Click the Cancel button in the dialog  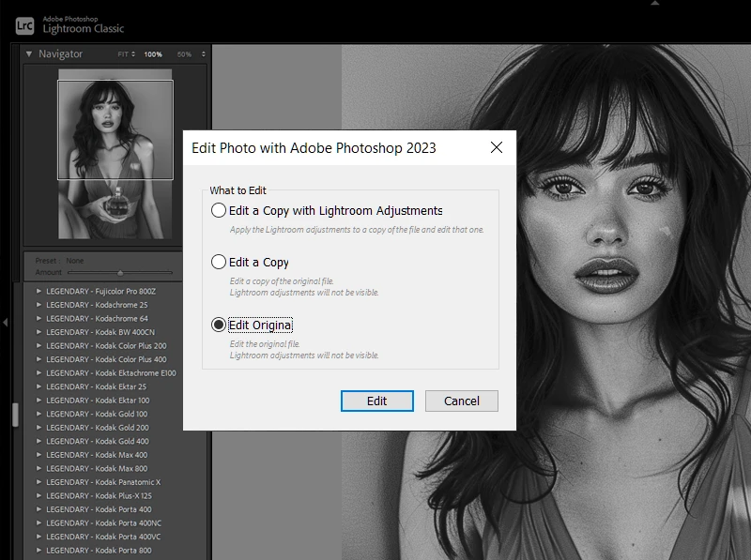click(x=461, y=401)
